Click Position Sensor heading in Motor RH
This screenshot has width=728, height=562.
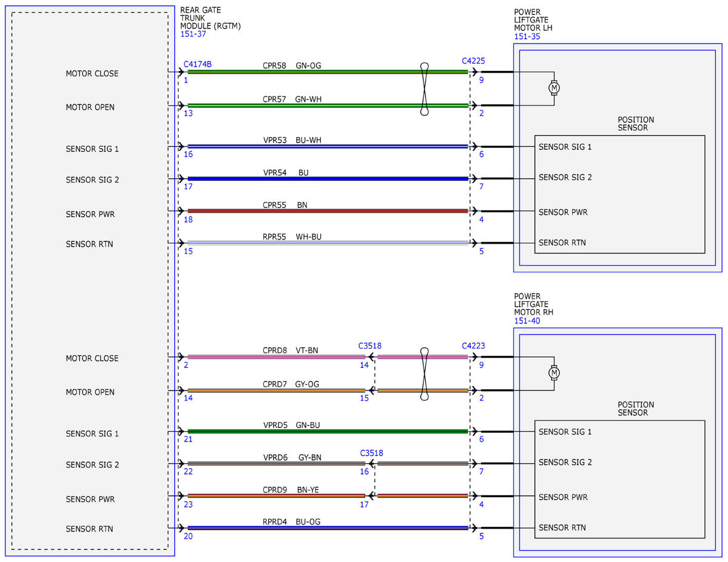click(x=636, y=409)
